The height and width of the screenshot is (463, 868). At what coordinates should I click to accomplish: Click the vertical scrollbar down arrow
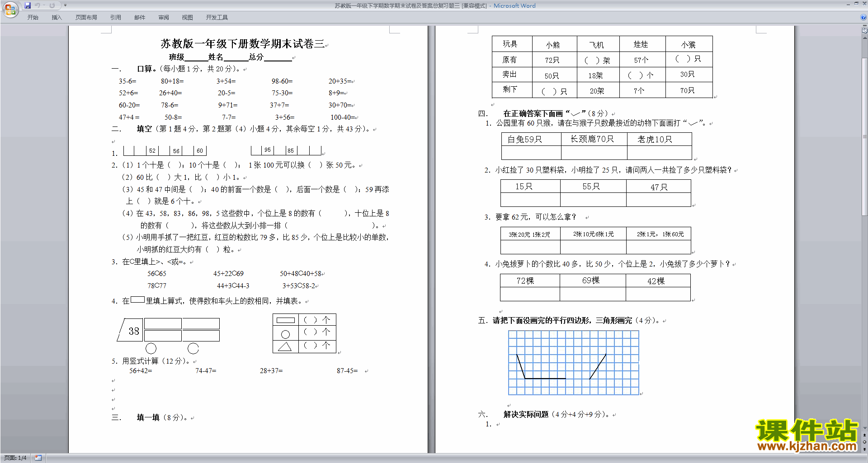pyautogui.click(x=865, y=428)
